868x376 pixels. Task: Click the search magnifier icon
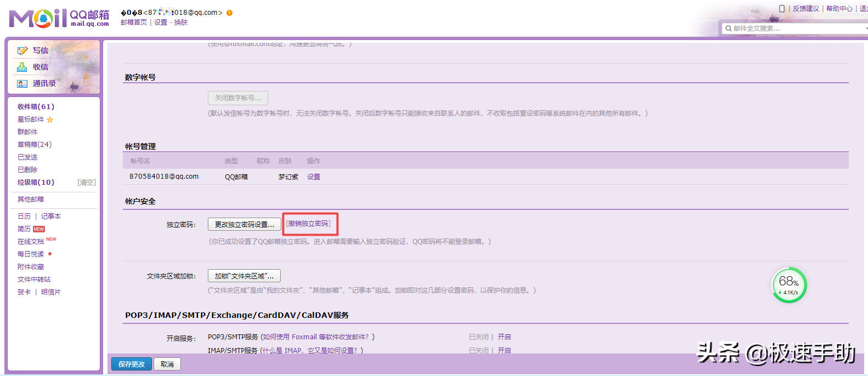[728, 29]
